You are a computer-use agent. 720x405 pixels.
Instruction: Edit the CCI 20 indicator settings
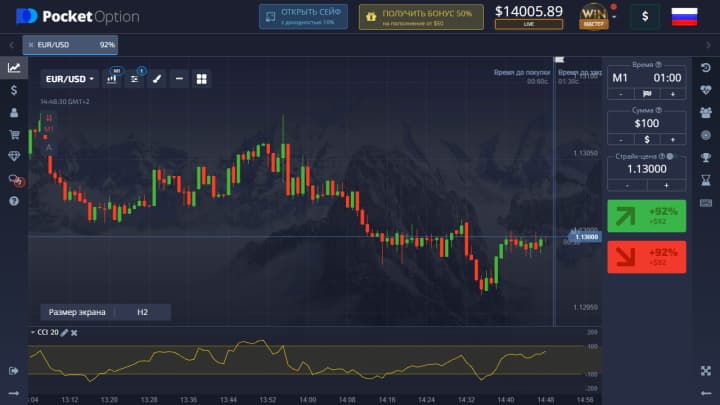click(64, 332)
